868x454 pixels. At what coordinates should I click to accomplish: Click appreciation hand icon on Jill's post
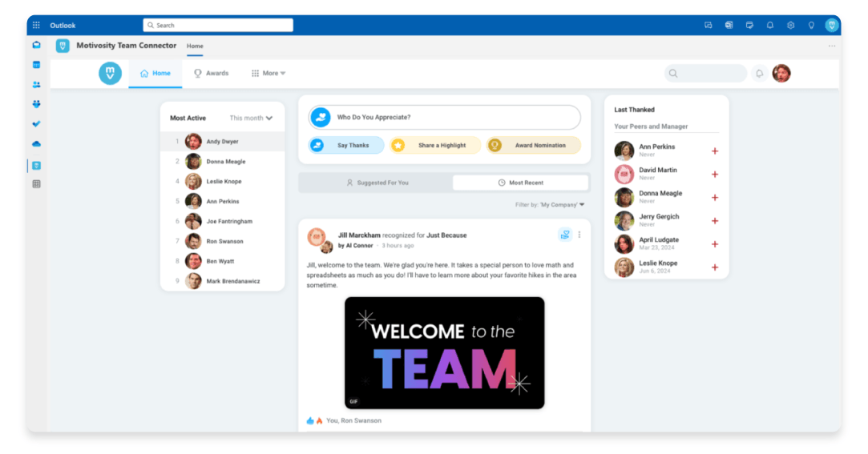coord(565,235)
